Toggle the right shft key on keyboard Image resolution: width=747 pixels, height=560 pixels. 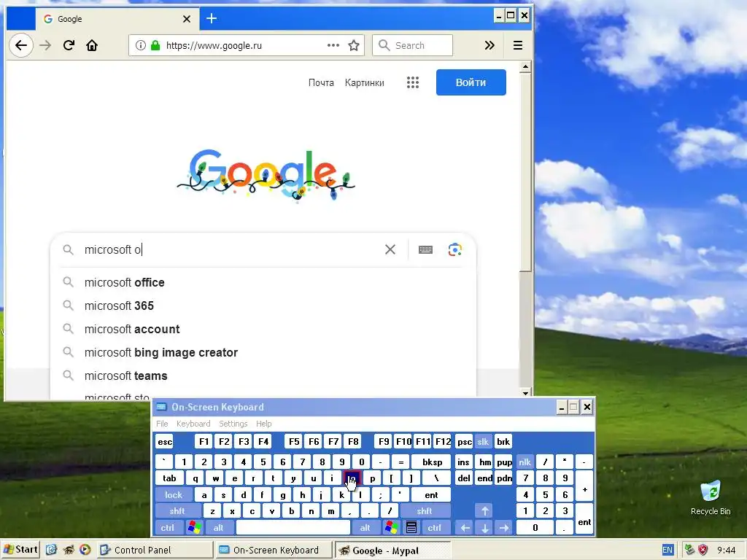point(425,511)
